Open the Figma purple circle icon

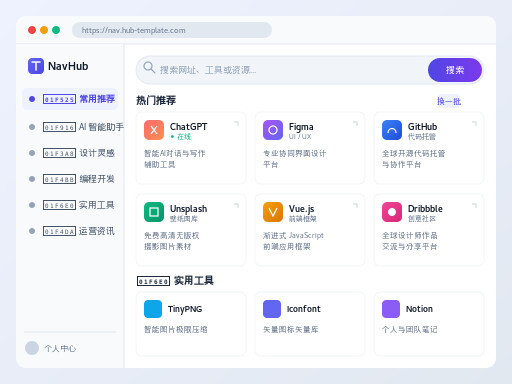273,130
